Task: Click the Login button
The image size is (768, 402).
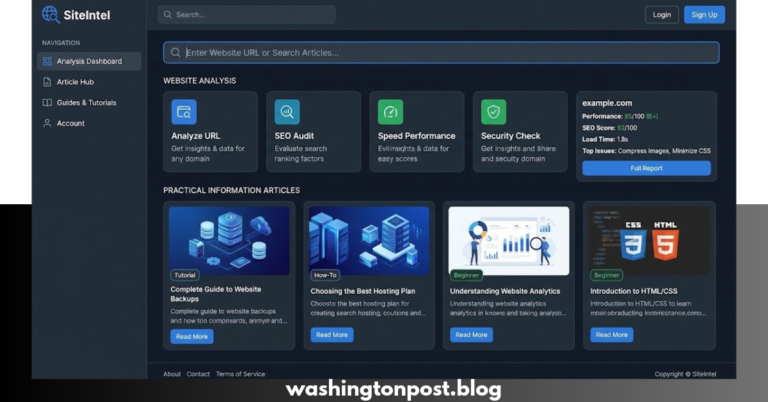Action: pos(661,15)
